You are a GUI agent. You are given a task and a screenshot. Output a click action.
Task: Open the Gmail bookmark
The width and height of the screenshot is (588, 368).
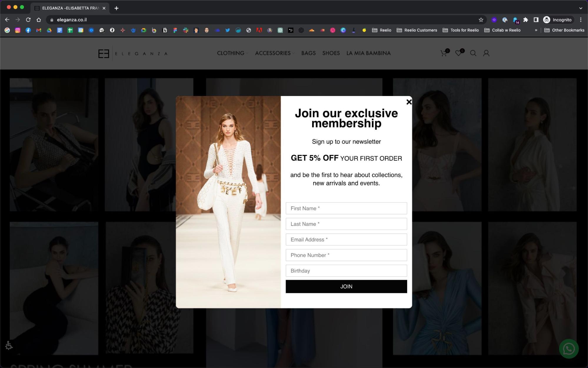coord(39,30)
